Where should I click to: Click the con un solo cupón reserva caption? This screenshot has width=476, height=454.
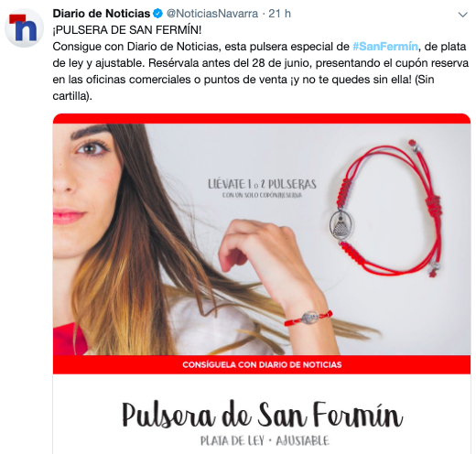coord(262,195)
